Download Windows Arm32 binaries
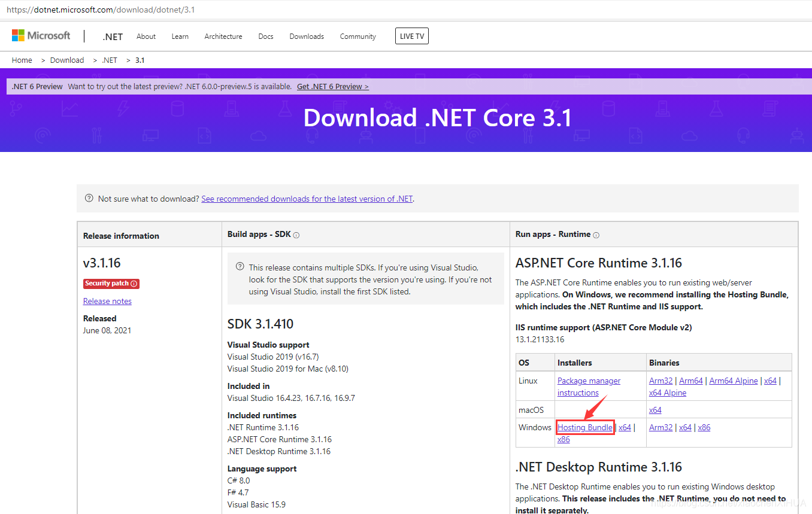The image size is (812, 514). coord(661,427)
